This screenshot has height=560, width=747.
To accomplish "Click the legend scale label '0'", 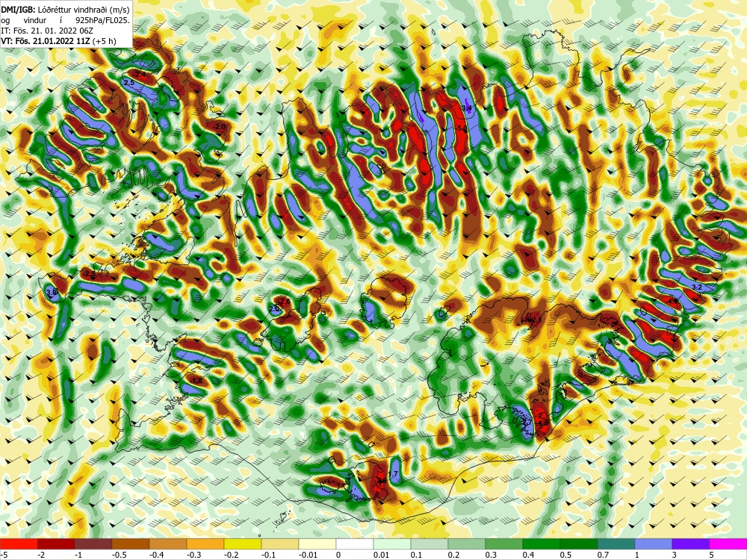I will (338, 555).
